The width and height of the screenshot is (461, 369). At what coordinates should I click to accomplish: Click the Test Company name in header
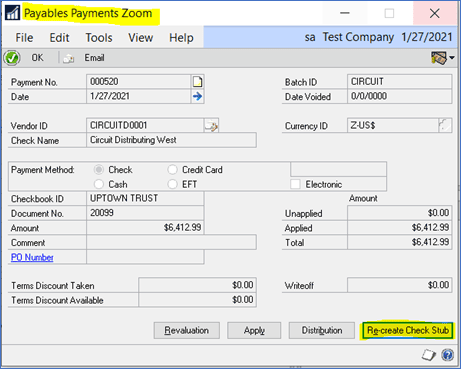pos(358,37)
